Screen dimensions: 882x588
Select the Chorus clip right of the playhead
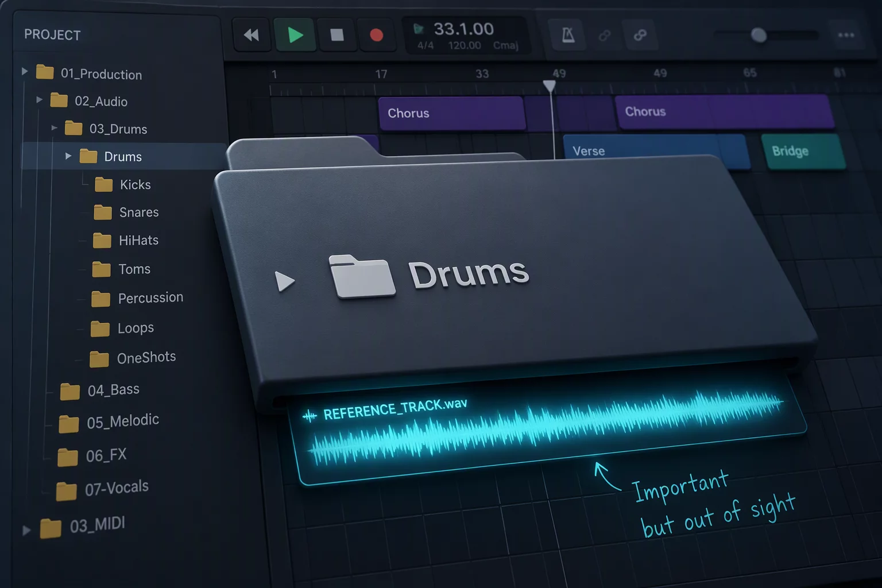(724, 111)
